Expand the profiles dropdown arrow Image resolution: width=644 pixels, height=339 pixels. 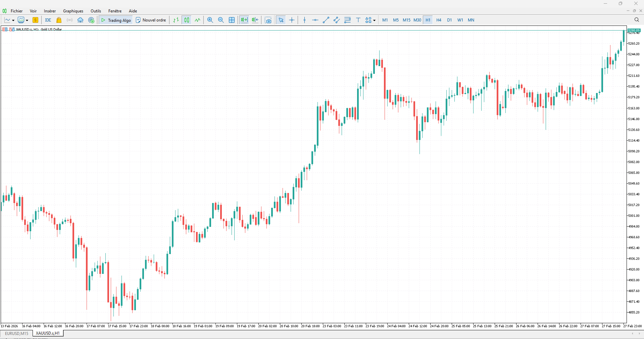tap(27, 20)
